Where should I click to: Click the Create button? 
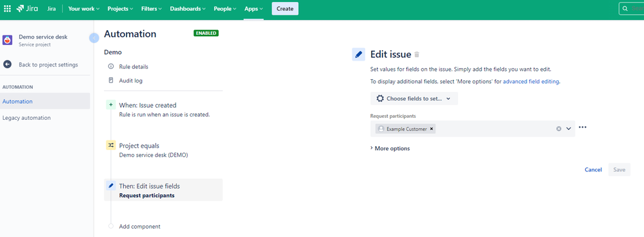point(285,8)
